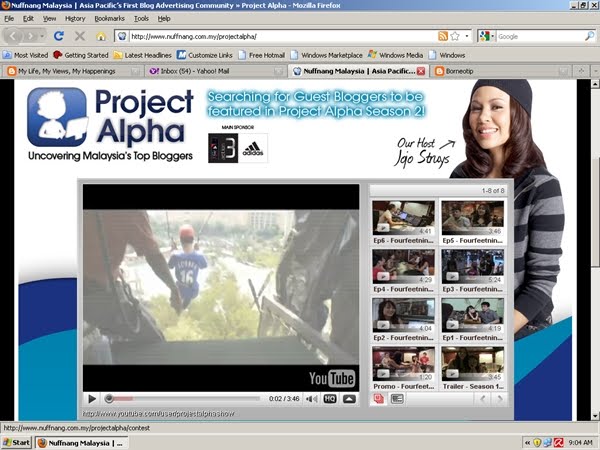The height and width of the screenshot is (450, 600).
Task: Open the Edit menu
Action: pyautogui.click(x=28, y=18)
